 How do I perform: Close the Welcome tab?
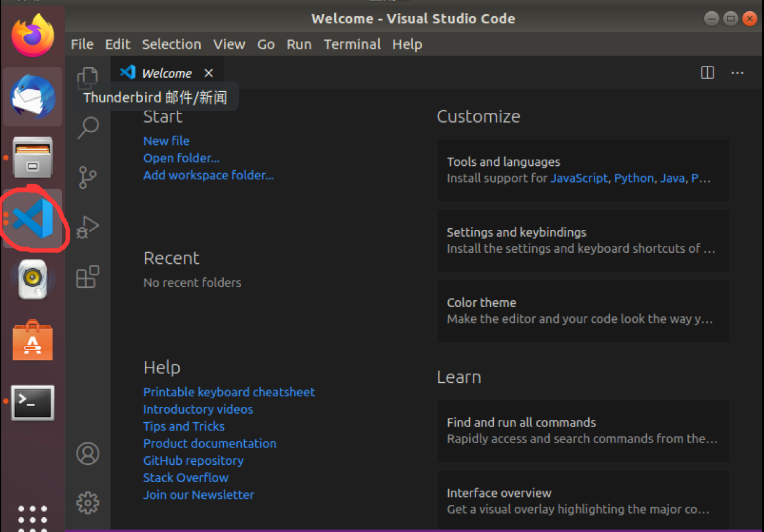208,73
